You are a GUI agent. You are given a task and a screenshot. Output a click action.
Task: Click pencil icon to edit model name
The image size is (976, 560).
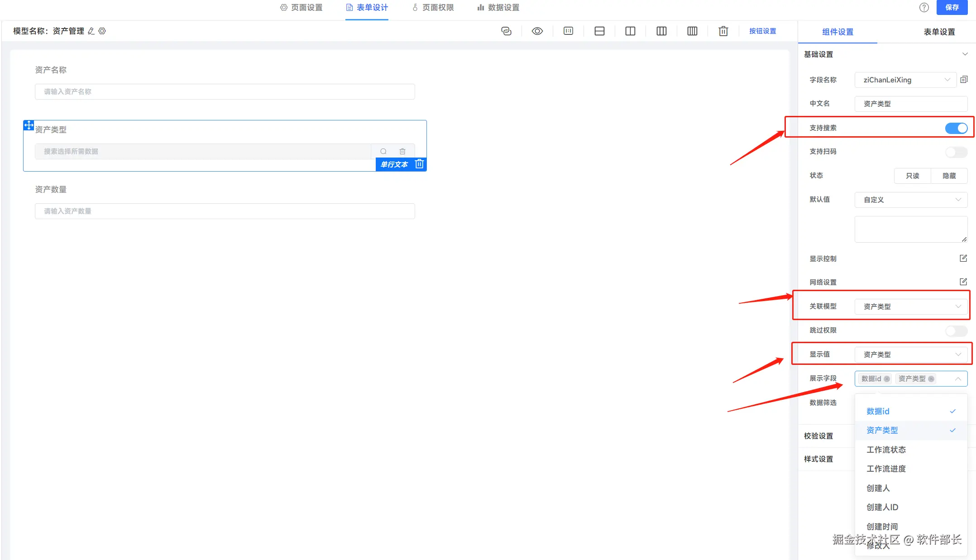click(91, 31)
